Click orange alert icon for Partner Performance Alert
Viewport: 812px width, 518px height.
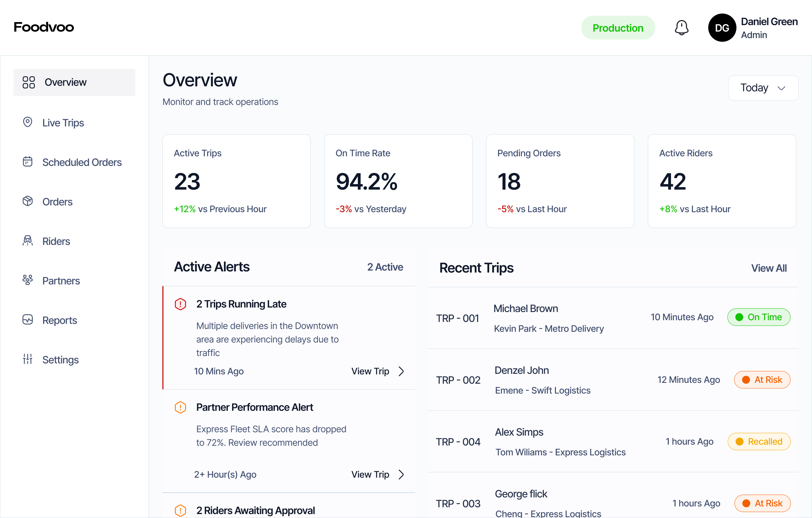click(x=180, y=407)
